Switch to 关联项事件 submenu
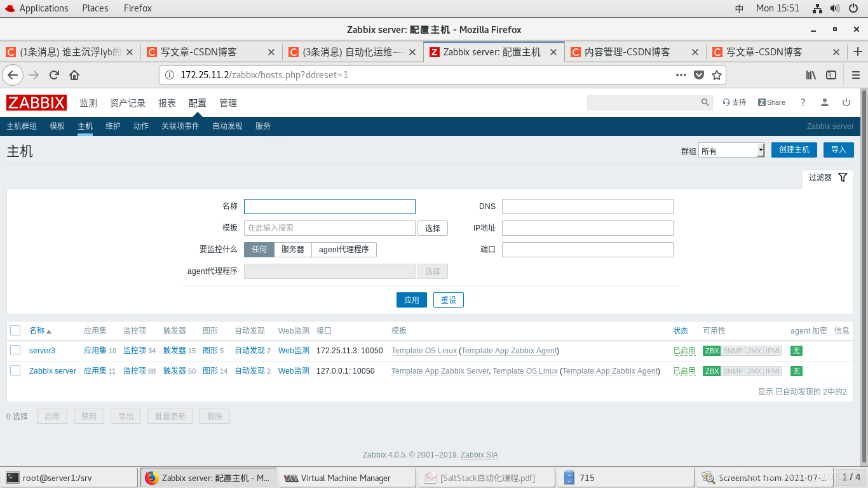This screenshot has height=488, width=868. pyautogui.click(x=180, y=126)
